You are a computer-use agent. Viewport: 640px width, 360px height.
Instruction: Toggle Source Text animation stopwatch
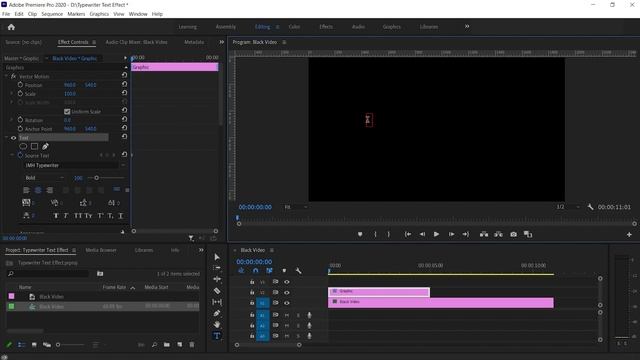click(x=20, y=155)
